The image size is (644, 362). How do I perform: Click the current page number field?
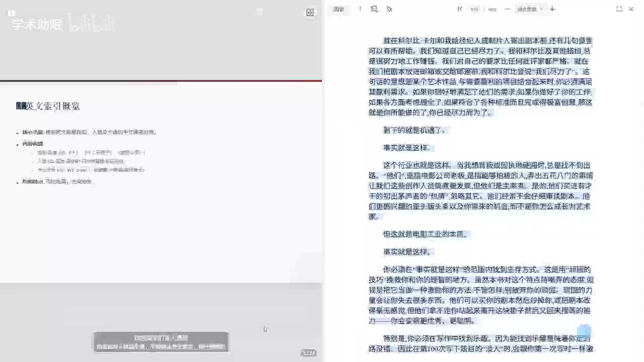click(474, 9)
